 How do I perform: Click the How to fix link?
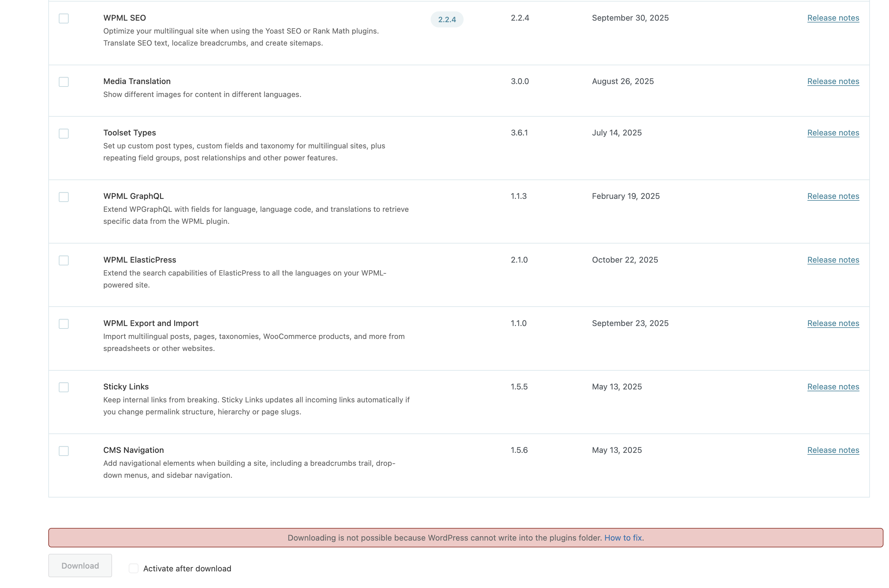click(x=623, y=538)
